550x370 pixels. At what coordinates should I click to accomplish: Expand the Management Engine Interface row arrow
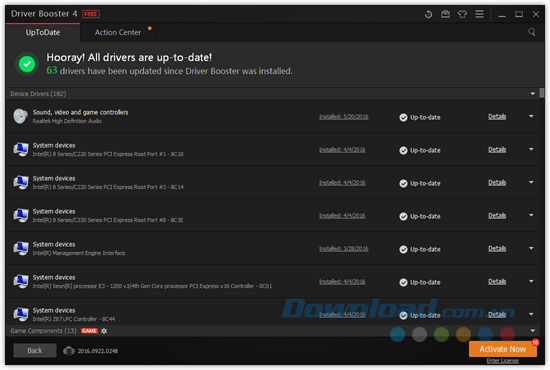click(x=531, y=248)
